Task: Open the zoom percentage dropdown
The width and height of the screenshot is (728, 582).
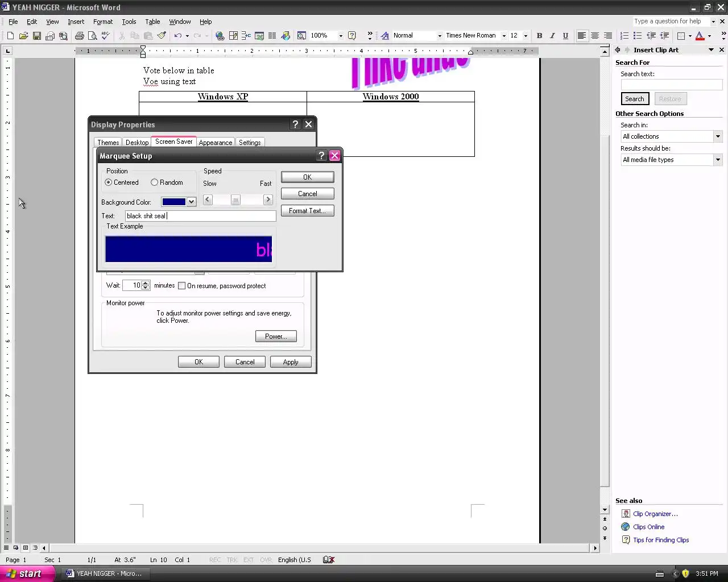Action: [341, 35]
